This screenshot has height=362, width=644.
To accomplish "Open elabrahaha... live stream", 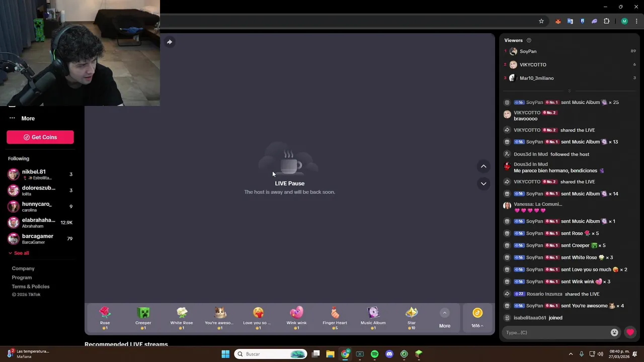I will (40, 223).
